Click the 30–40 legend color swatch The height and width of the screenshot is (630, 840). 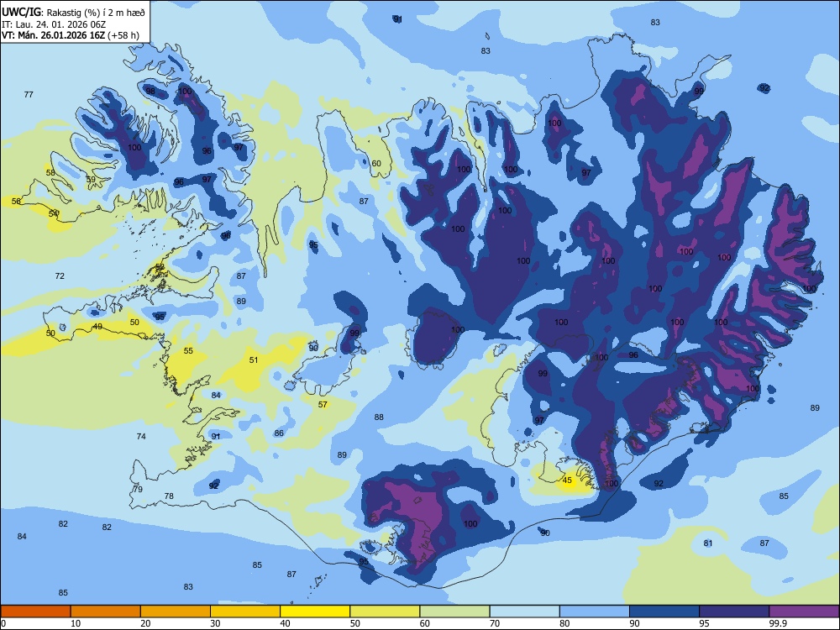point(245,612)
